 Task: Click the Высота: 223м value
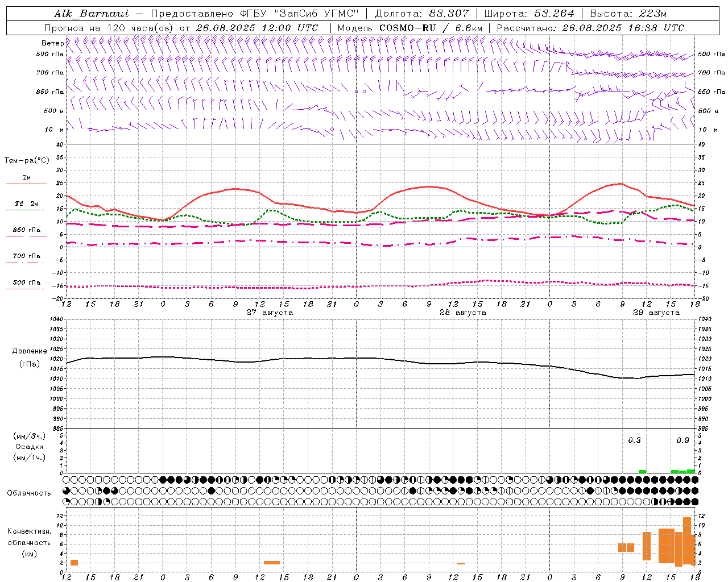click(x=628, y=14)
